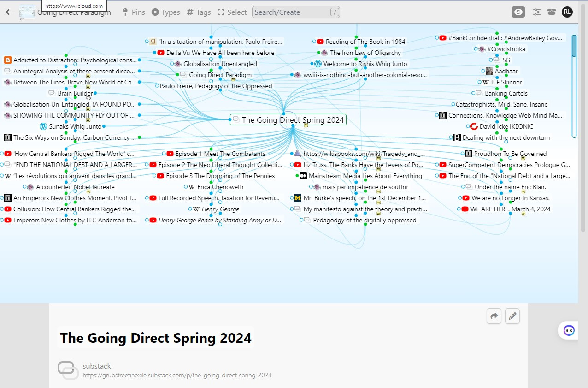This screenshot has width=588, height=388.
Task: Click WordPress icon beside 'Sunaks Whig Junto'
Action: click(x=44, y=126)
